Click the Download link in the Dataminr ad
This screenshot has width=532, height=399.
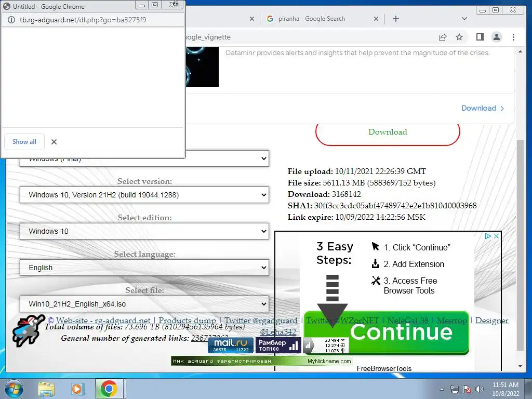click(x=483, y=108)
